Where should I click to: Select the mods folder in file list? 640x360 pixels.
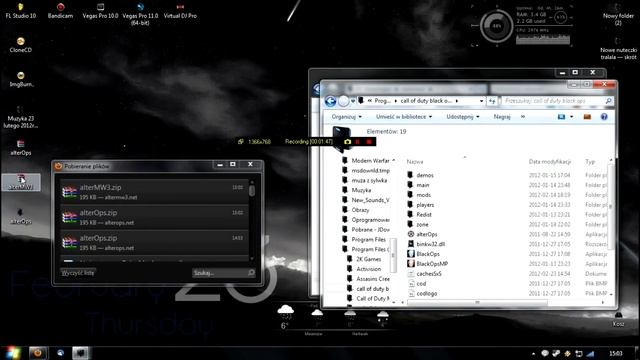423,195
